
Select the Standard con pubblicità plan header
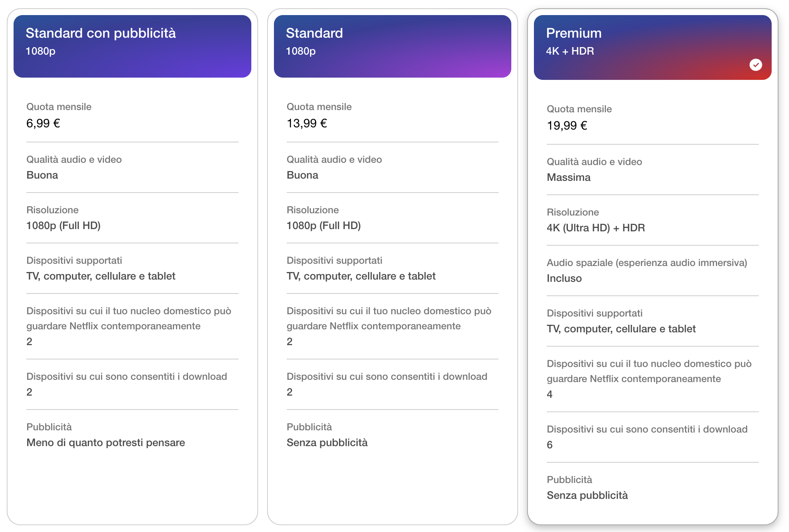(x=132, y=46)
